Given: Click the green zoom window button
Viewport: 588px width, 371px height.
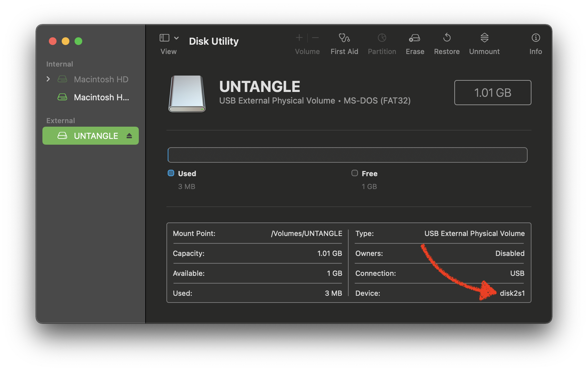Looking at the screenshot, I should pos(78,41).
